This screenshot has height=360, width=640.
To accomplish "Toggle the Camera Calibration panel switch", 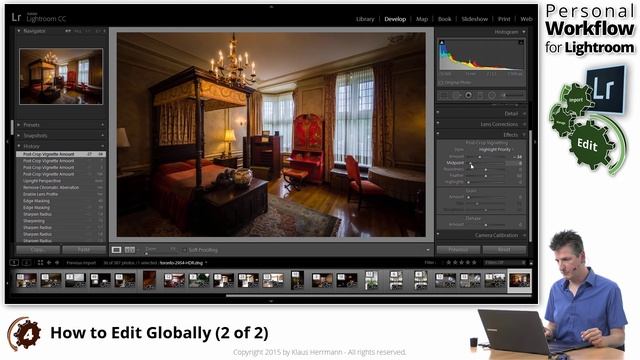I will click(438, 235).
